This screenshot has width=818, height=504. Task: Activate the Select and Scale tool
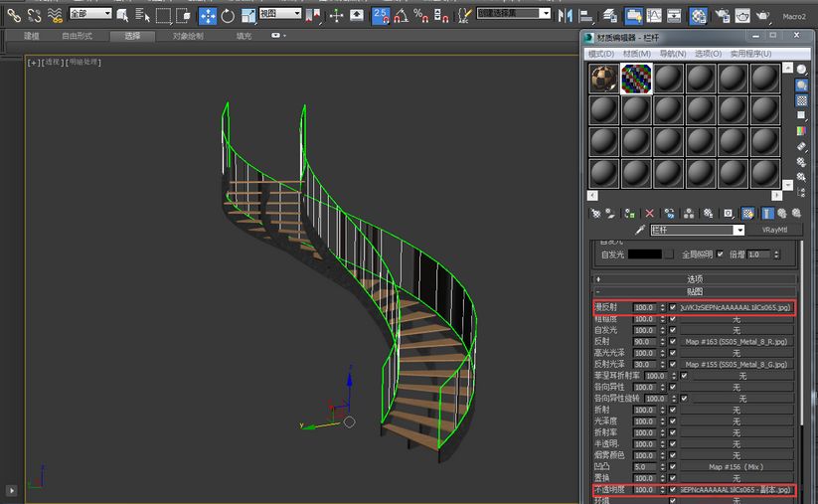coord(248,16)
